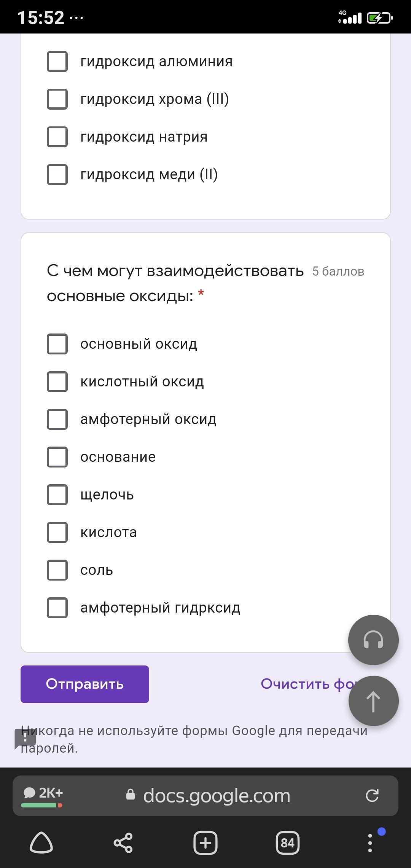Reload the page with refresh icon
The height and width of the screenshot is (868, 411).
[372, 796]
